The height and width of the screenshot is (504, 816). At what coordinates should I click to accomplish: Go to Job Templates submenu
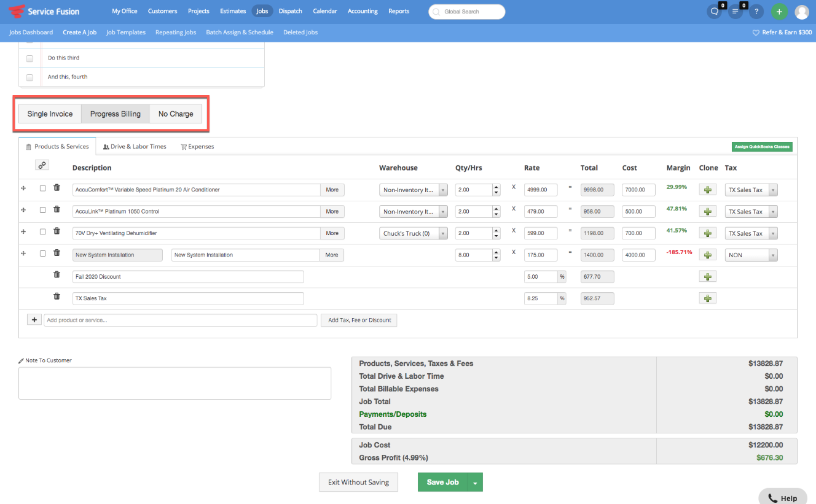126,33
